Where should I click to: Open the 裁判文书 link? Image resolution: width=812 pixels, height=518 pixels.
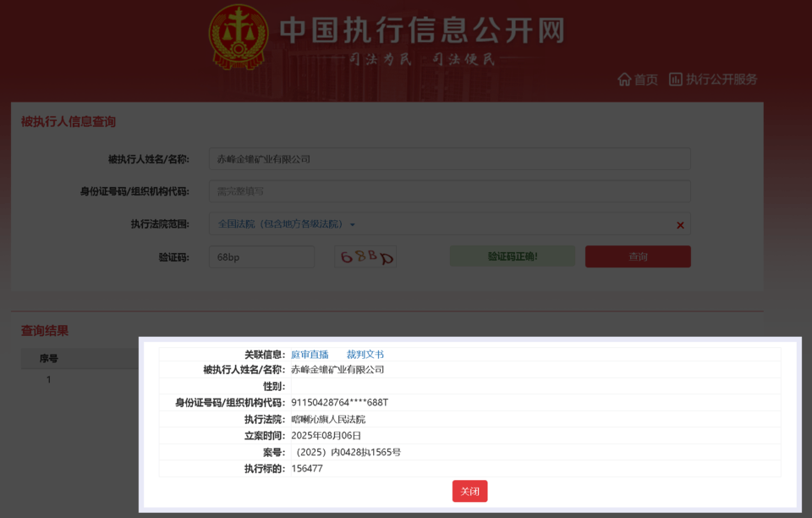(x=365, y=355)
